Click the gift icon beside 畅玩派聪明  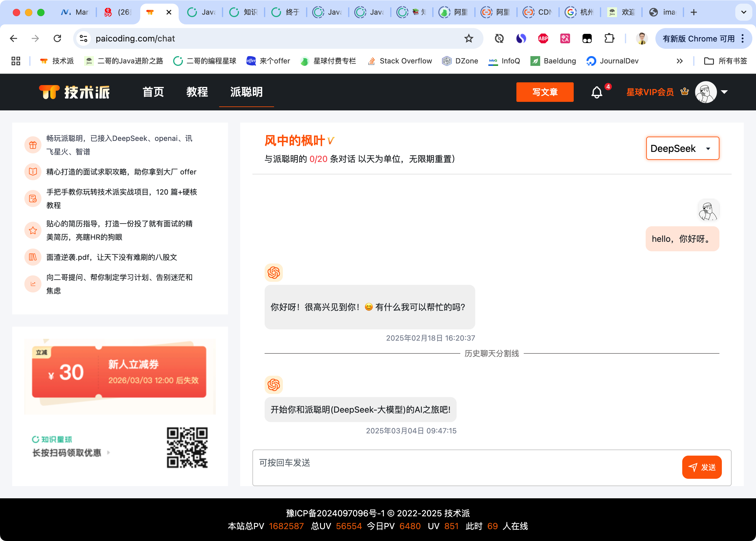coord(33,145)
